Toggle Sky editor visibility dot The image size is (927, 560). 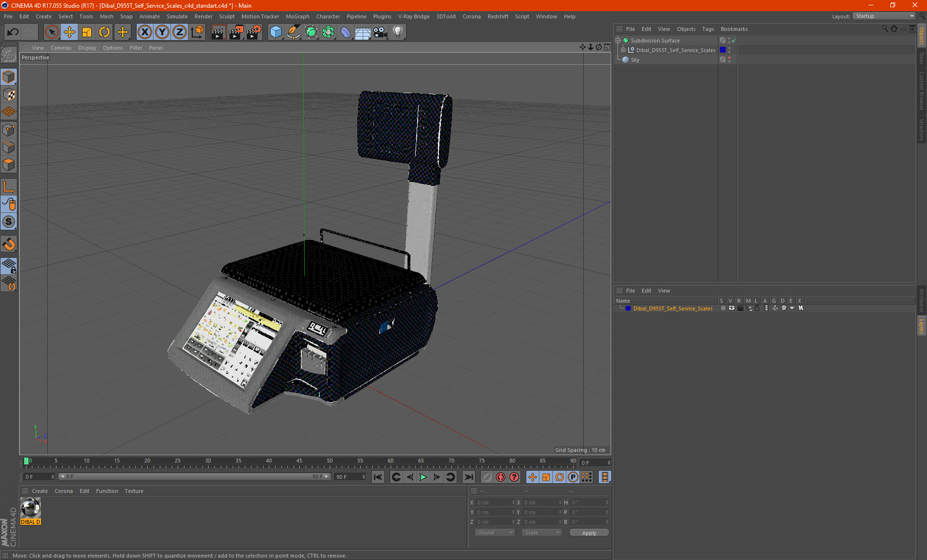tap(729, 58)
